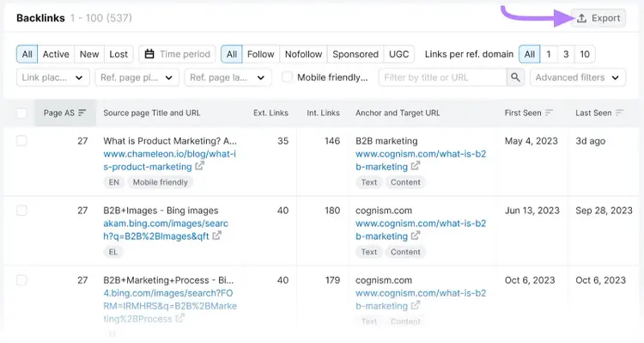Filter by UGC links

click(x=398, y=54)
